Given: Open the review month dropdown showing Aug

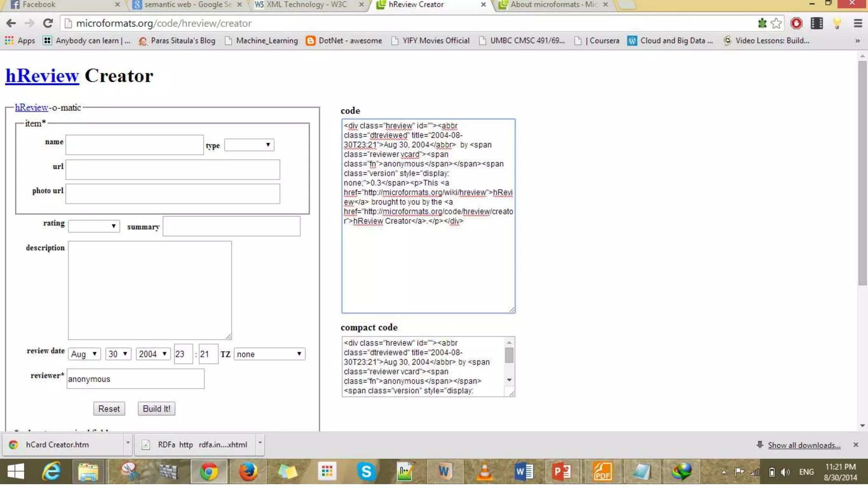Looking at the screenshot, I should 84,354.
